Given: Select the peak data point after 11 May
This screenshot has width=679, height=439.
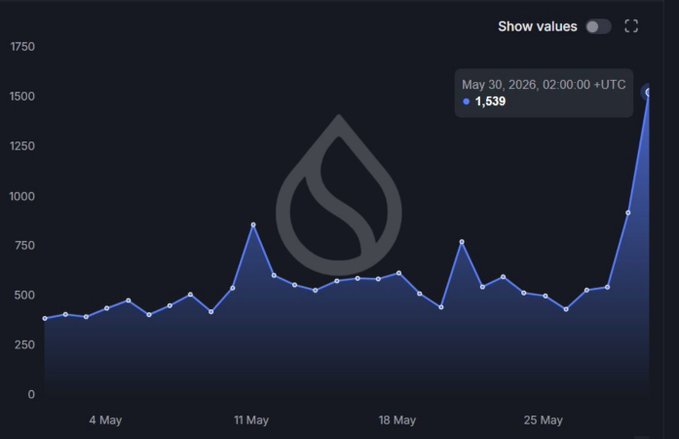Looking at the screenshot, I should 253,225.
